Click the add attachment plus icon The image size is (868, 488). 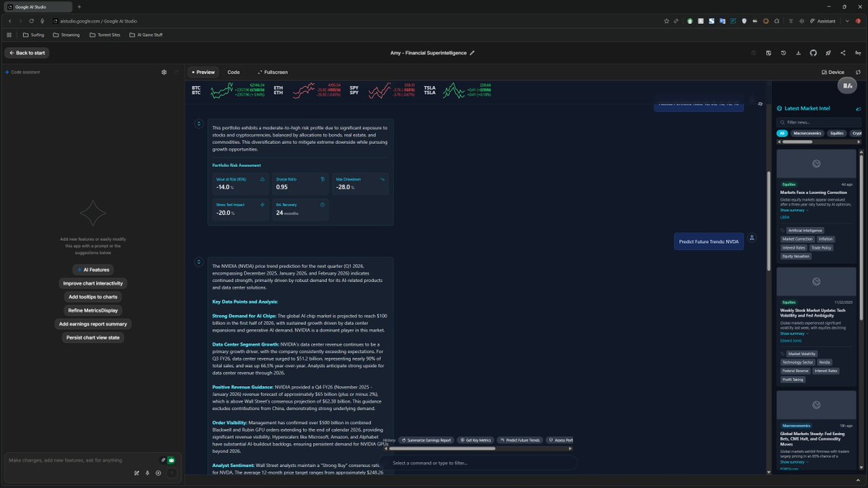158,473
